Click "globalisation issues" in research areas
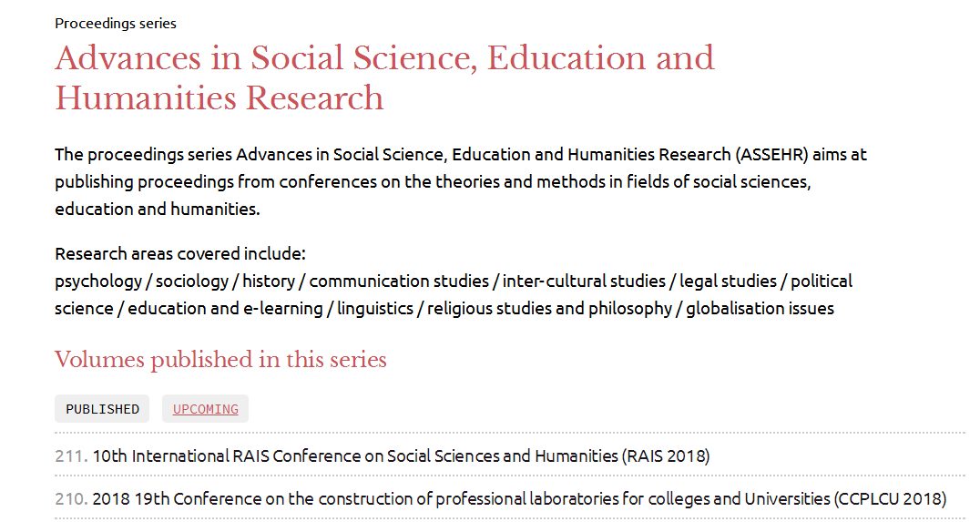This screenshot has width=980, height=522. click(x=760, y=308)
